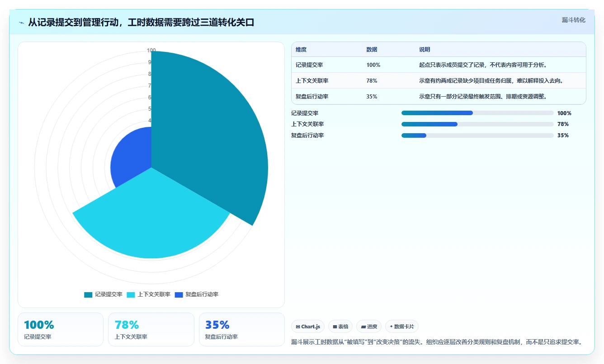Click the 维度 column header
Screen dimensions: 604x364
(x=301, y=50)
